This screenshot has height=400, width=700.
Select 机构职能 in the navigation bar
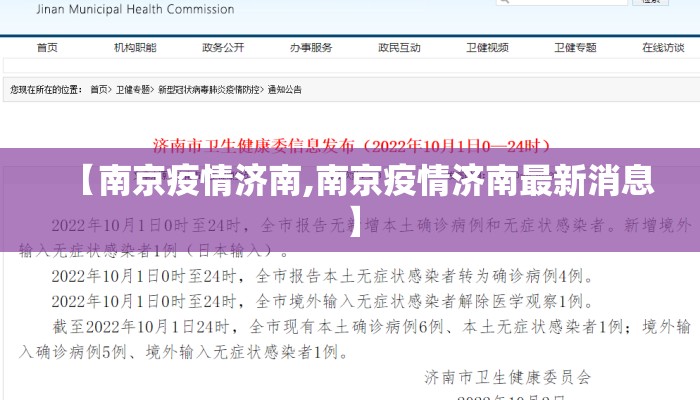point(134,47)
